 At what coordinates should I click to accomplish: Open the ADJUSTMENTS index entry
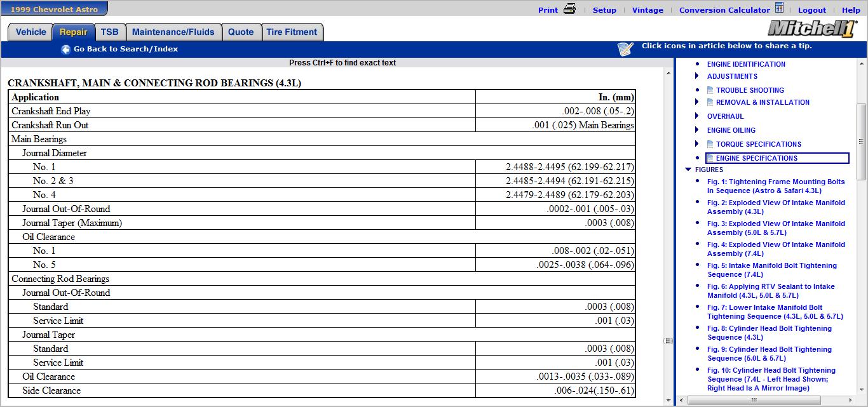732,76
